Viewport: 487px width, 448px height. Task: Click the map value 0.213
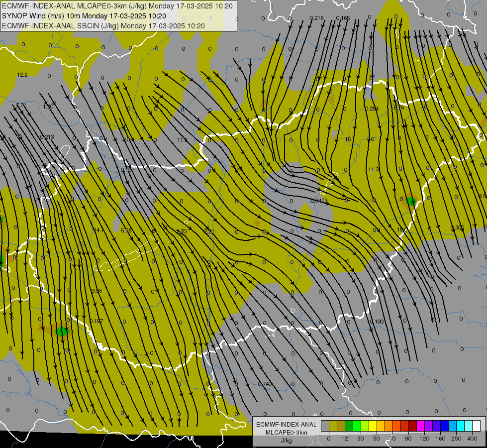click(47, 137)
